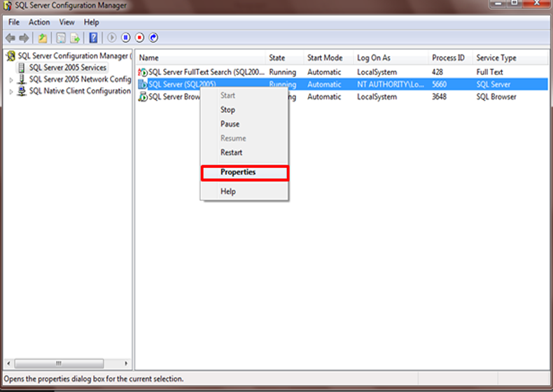This screenshot has width=553, height=392.
Task: Click the Back arrow toolbar icon
Action: (x=10, y=38)
